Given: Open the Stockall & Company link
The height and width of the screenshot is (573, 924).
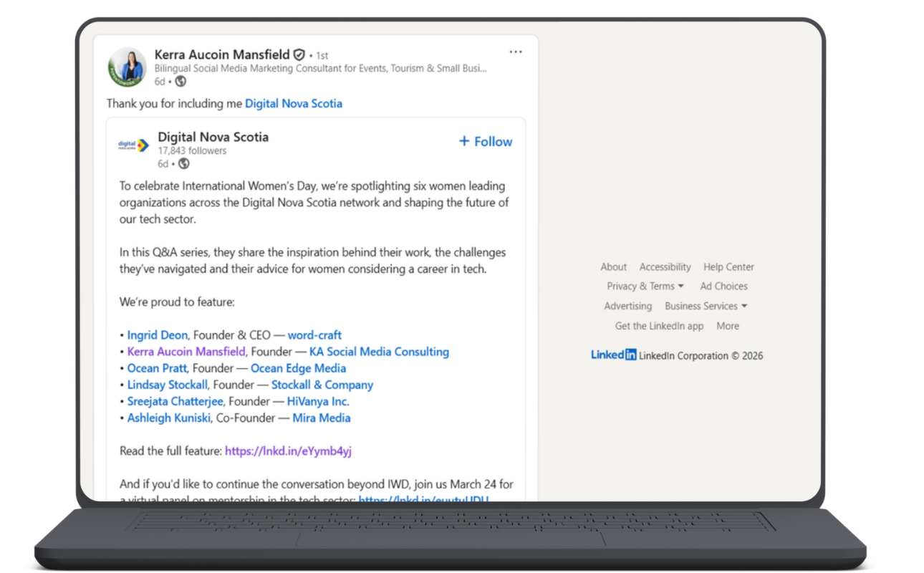Looking at the screenshot, I should pos(322,385).
